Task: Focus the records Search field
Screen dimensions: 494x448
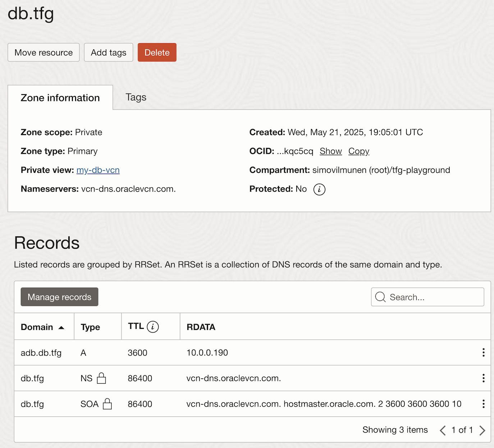Action: coord(427,297)
